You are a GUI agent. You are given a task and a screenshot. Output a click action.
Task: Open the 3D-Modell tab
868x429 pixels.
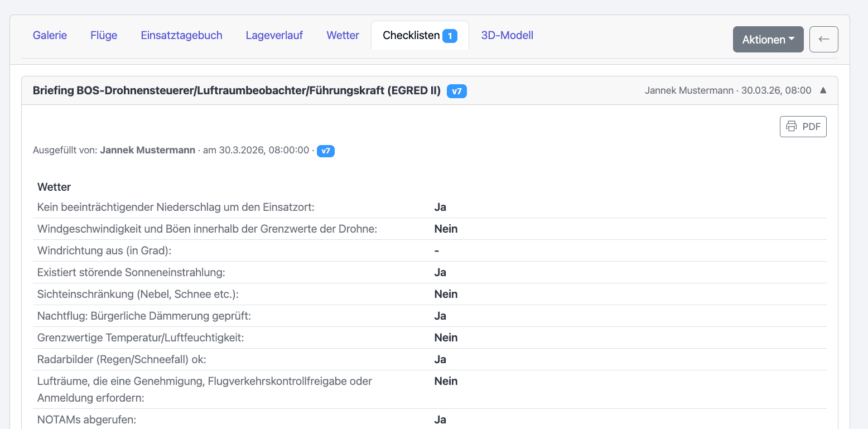(507, 35)
